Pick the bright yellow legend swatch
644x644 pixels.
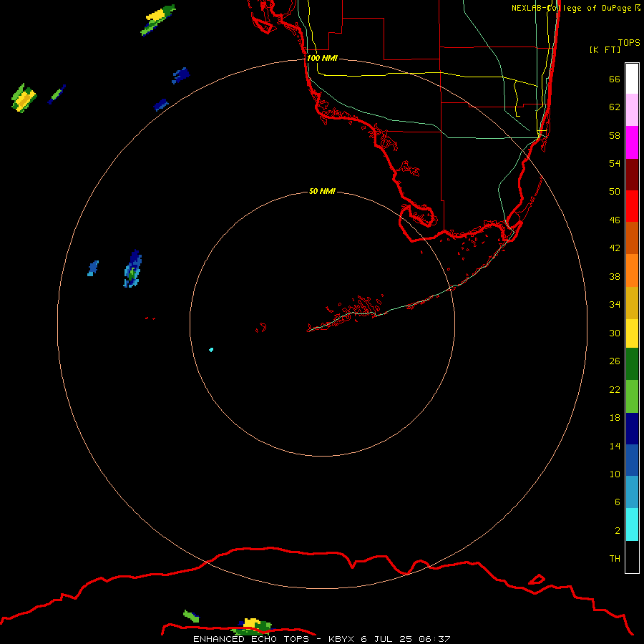point(632,333)
